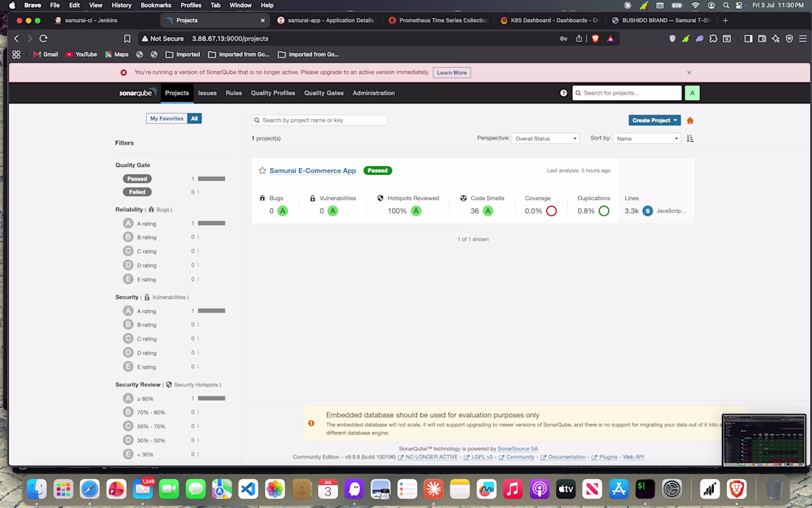The width and height of the screenshot is (812, 508).
Task: Click browser reload page icon
Action: [x=44, y=38]
